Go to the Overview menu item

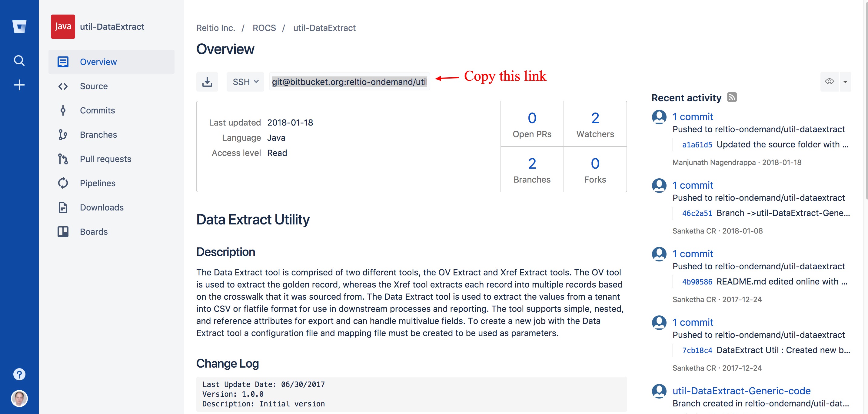click(111, 62)
